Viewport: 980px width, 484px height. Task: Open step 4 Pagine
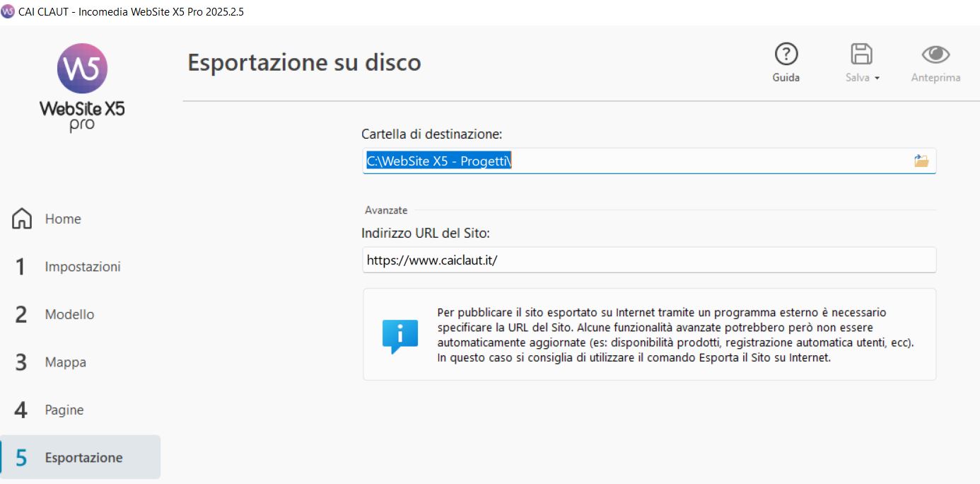81,410
